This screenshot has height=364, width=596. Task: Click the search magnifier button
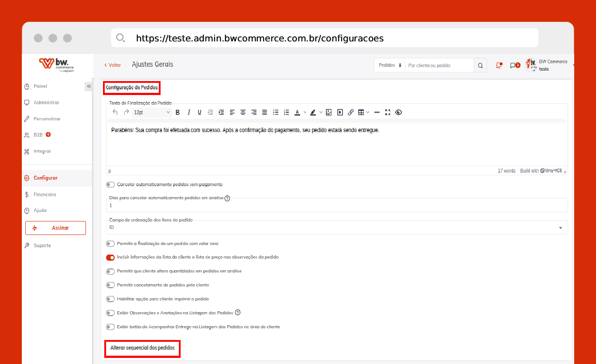[x=480, y=65]
